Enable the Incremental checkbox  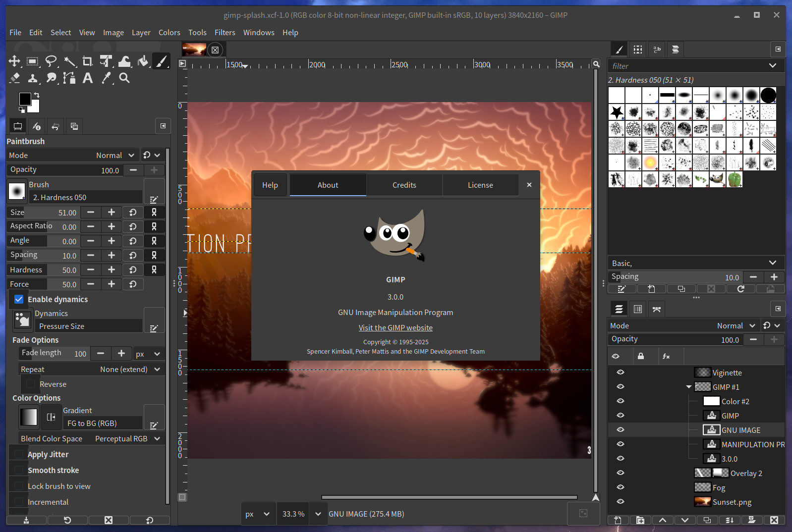pyautogui.click(x=19, y=502)
